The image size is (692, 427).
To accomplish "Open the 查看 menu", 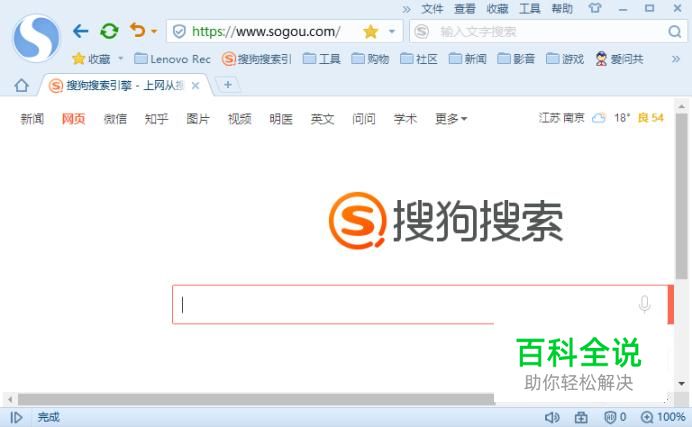I will click(x=465, y=8).
